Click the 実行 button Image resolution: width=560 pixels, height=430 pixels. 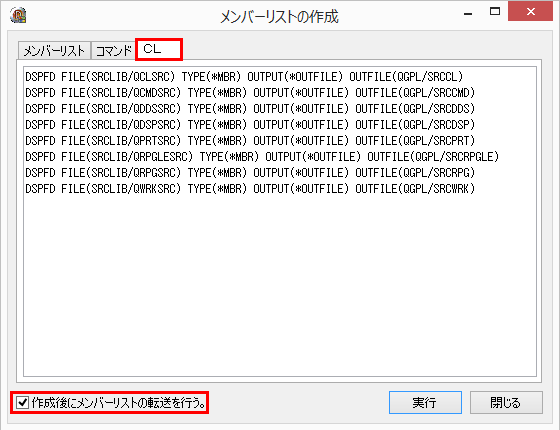(425, 402)
